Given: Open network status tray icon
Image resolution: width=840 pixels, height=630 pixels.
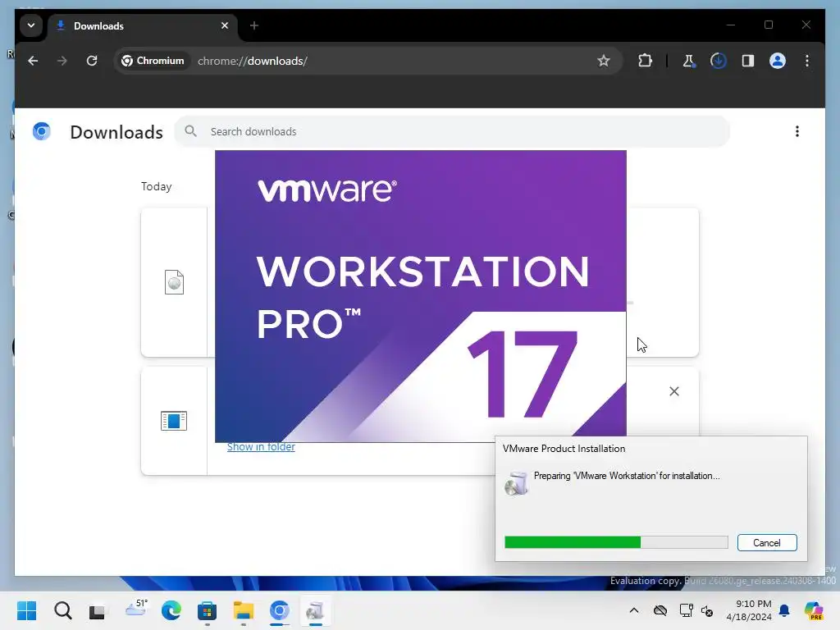Looking at the screenshot, I should [x=686, y=610].
